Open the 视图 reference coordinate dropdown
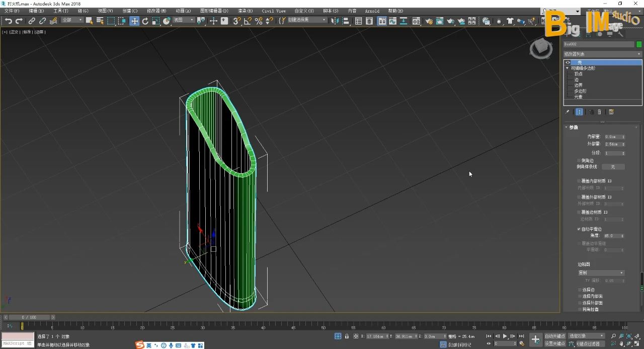This screenshot has height=349, width=644. [x=184, y=20]
